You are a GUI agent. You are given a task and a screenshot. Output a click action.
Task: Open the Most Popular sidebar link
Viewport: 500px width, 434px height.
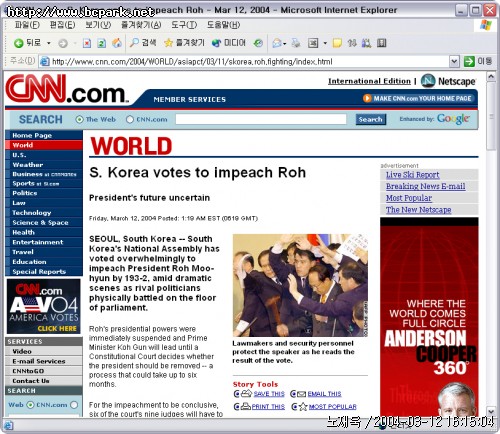(409, 198)
